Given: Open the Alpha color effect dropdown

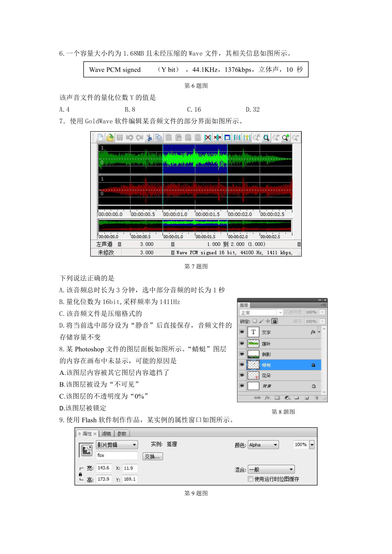Looking at the screenshot, I should 263,445.
